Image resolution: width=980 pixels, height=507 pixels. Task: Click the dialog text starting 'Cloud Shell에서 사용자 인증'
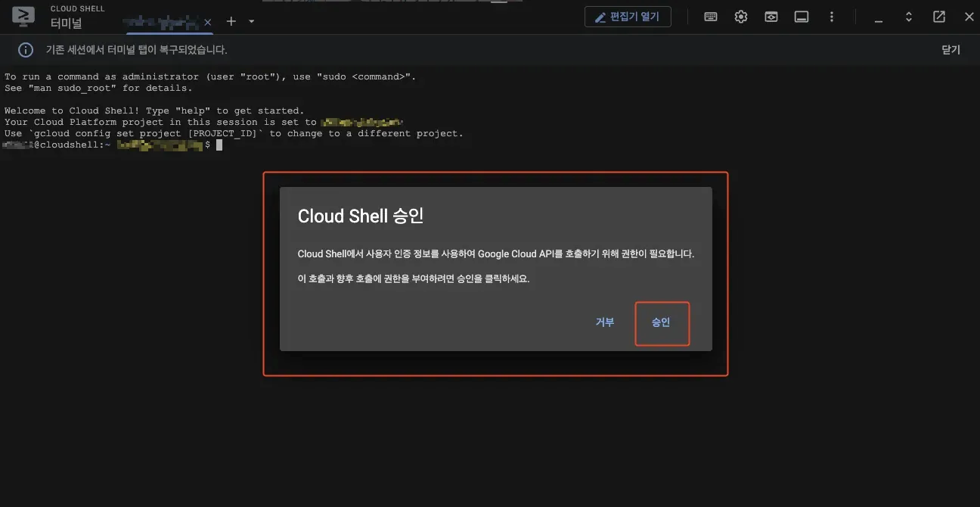coord(496,254)
